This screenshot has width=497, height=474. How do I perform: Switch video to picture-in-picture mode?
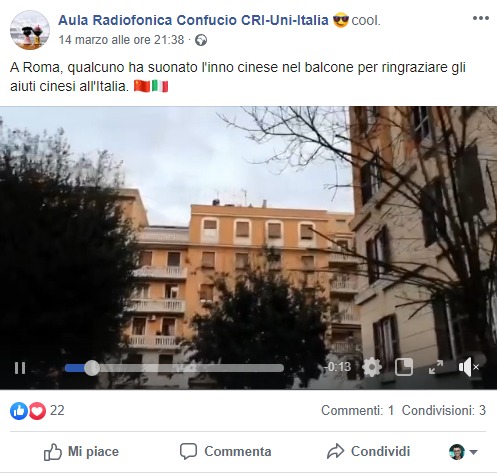tap(404, 367)
